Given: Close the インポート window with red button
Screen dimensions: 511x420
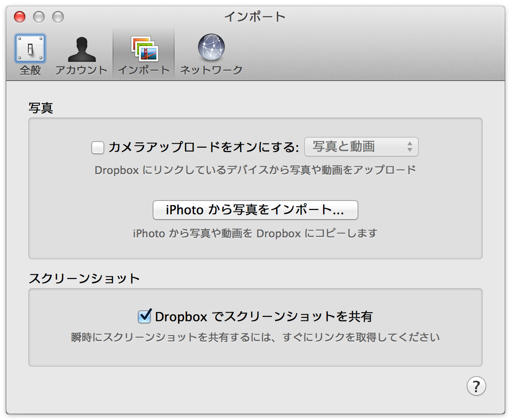Looking at the screenshot, I should click(x=20, y=17).
